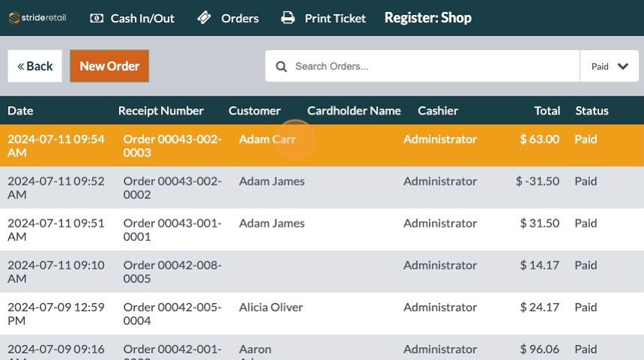Open the Paid status filter dropdown

tap(609, 67)
